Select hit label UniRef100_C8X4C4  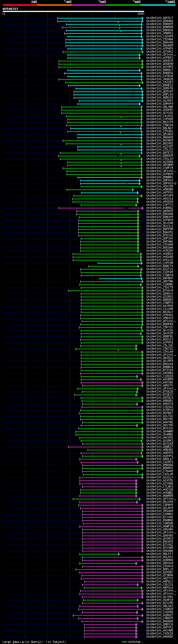160,566
